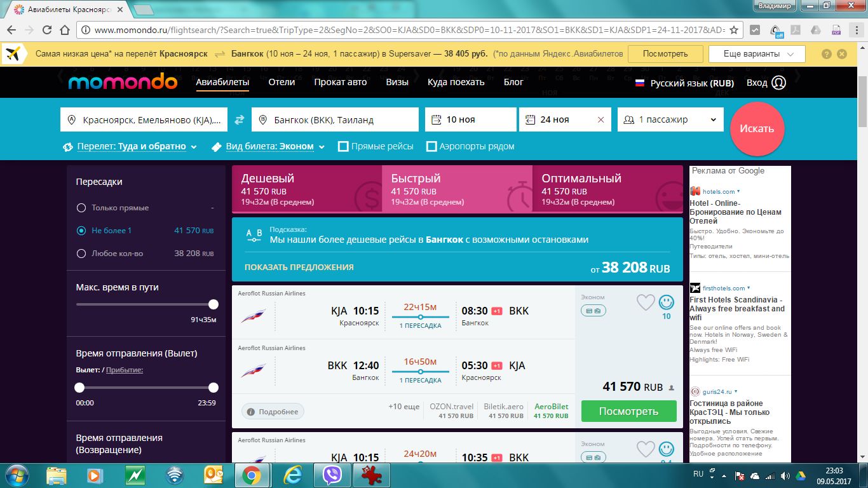Enable the Аэропорты рядом checkbox
This screenshot has width=868, height=488.
(431, 147)
